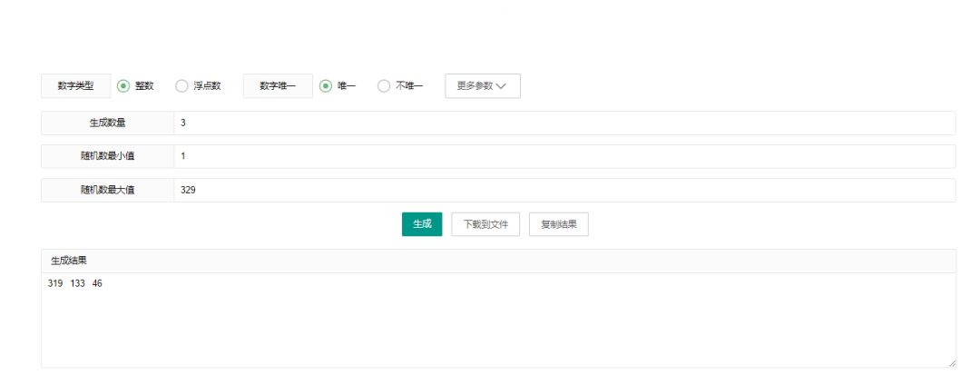Click the 下载到文件 button
Screen dimensions: 980x375
tap(485, 224)
